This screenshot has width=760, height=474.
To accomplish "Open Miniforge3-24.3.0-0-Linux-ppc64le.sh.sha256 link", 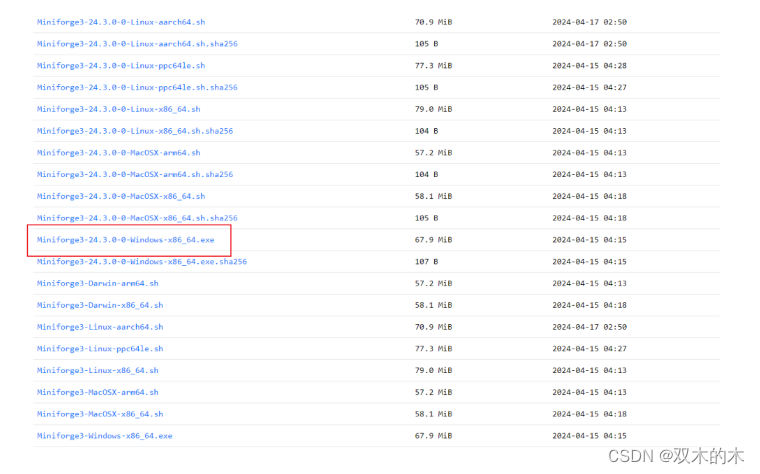I will [x=137, y=88].
